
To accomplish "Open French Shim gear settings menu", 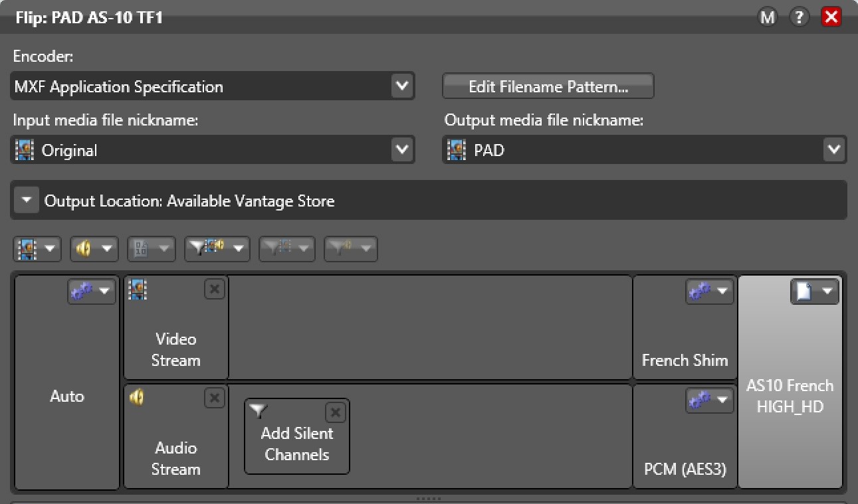I will tap(710, 291).
